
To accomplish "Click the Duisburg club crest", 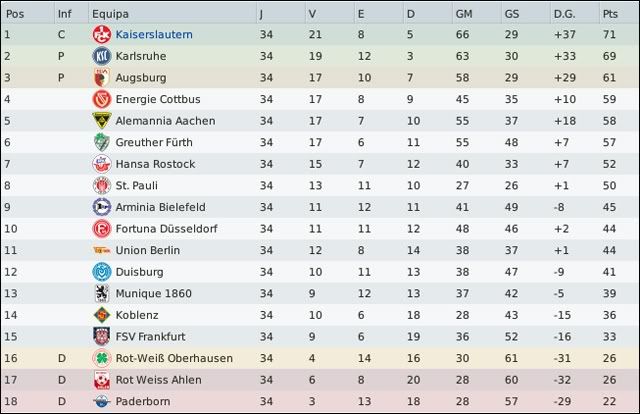I will click(x=100, y=272).
